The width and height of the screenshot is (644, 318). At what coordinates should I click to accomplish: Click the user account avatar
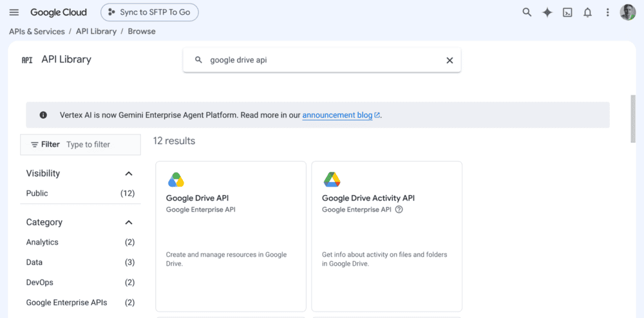click(x=627, y=12)
